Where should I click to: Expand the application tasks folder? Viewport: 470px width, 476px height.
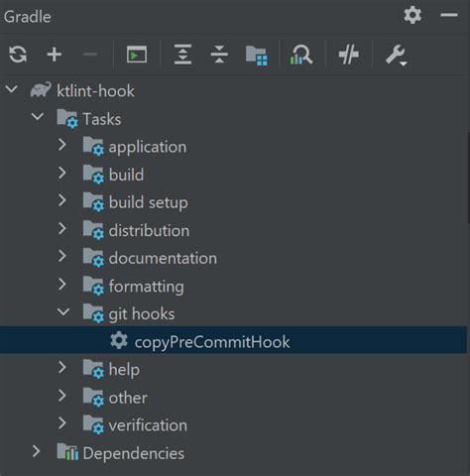coord(62,145)
